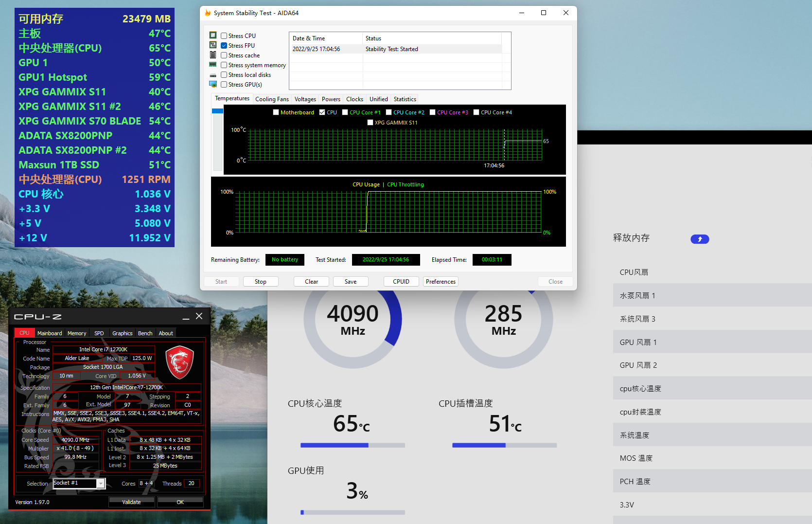The height and width of the screenshot is (524, 812).
Task: Click the Validate button in CPU-Z
Action: 131,502
